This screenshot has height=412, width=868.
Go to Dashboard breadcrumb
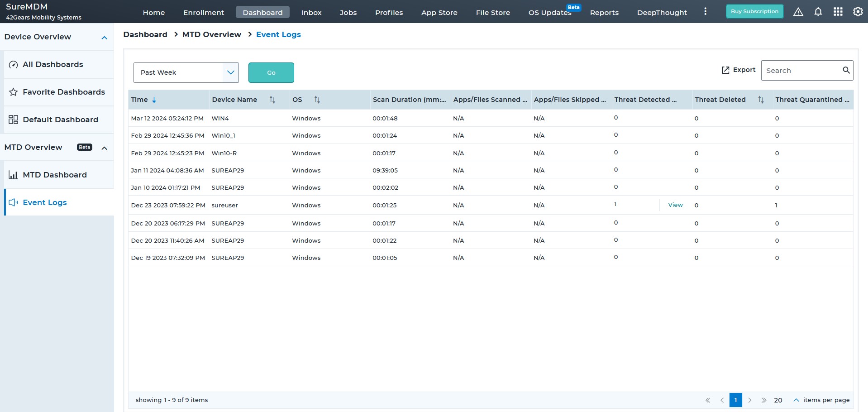[x=145, y=34]
